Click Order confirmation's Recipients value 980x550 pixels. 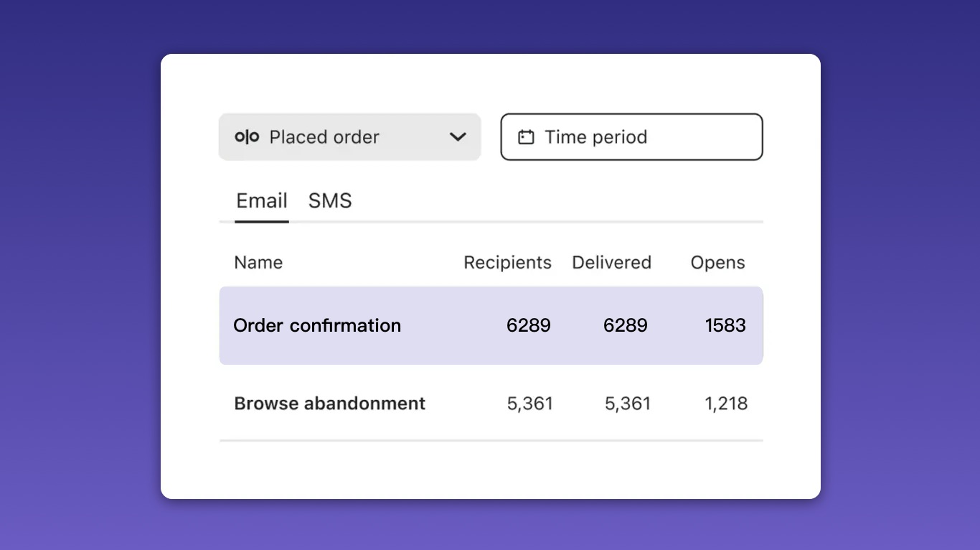pyautogui.click(x=529, y=325)
